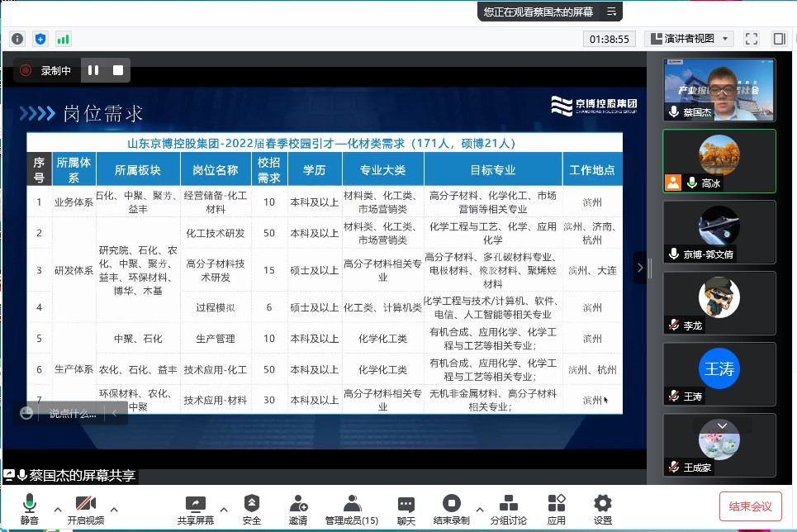
Task: Click microphone icon of 高冰
Action: (692, 182)
